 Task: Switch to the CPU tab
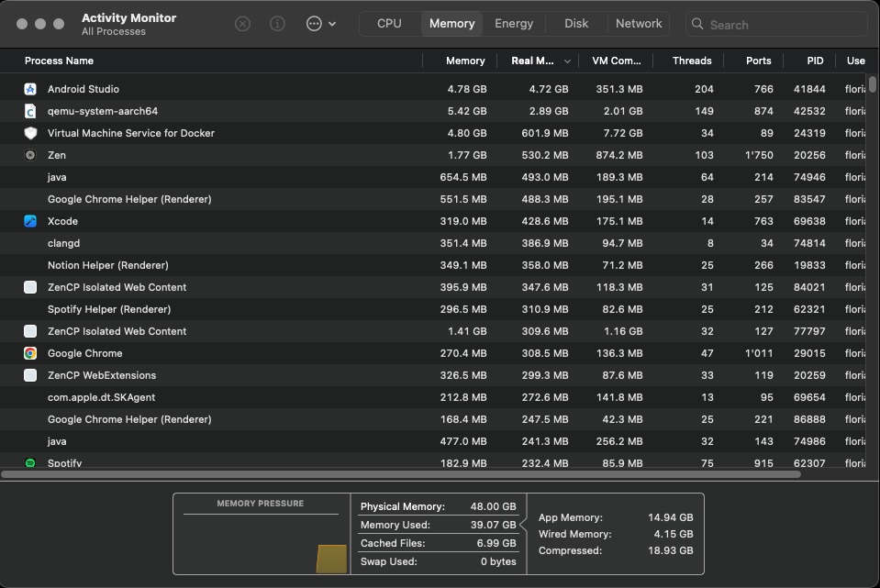pyautogui.click(x=389, y=24)
